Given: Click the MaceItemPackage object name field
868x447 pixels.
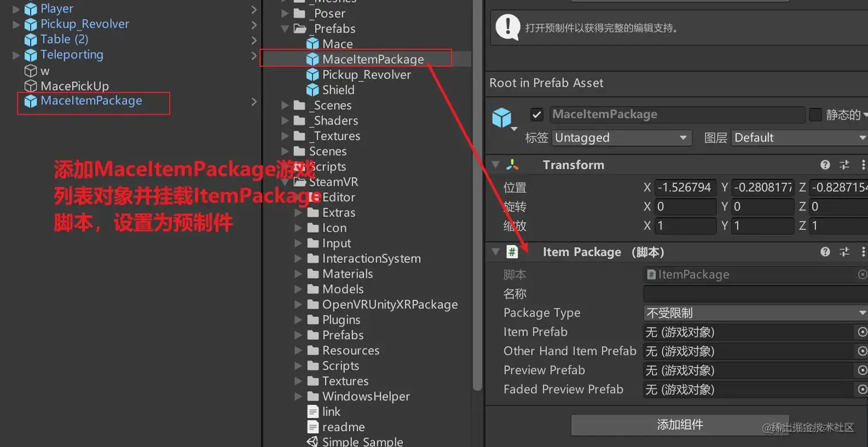Looking at the screenshot, I should coord(677,115).
